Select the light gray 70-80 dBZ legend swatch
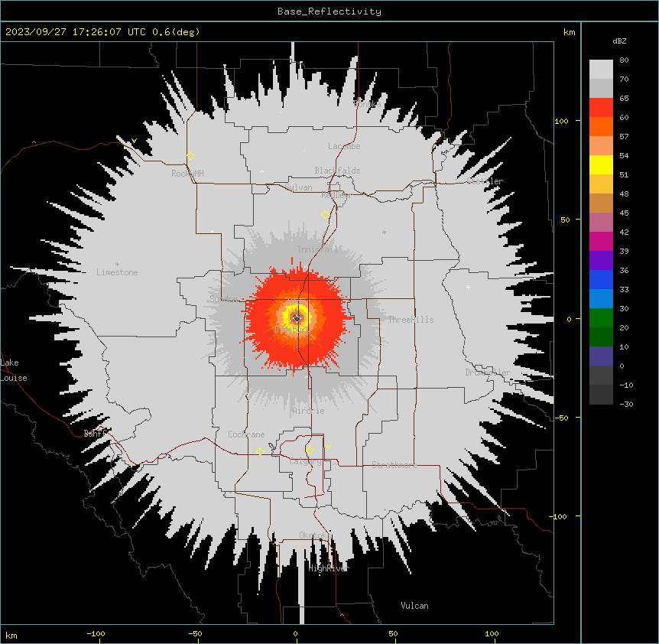 pyautogui.click(x=601, y=70)
